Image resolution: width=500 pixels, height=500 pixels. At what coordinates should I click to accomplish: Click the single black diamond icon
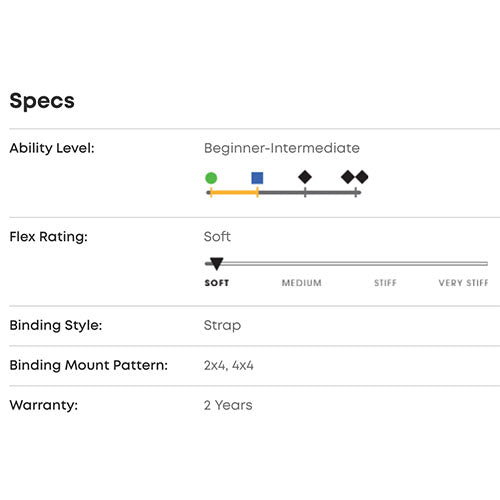click(x=305, y=177)
